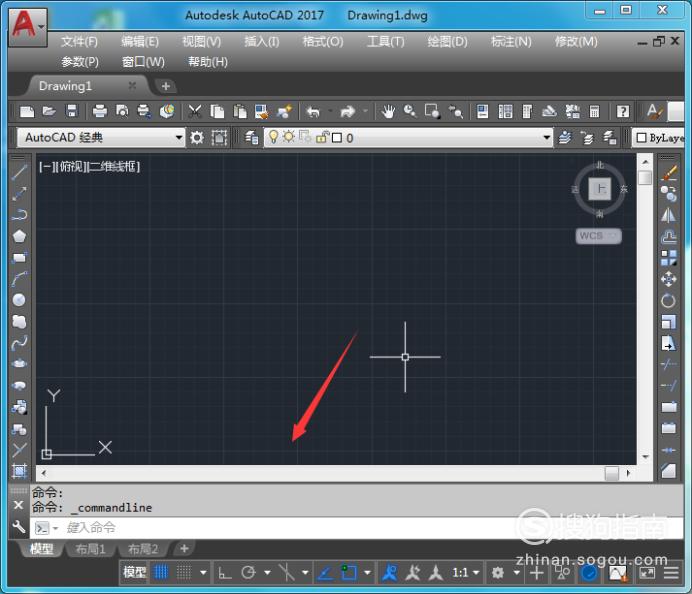Toggle layer 0 lock icon
Viewport: 692px width, 594px height.
tap(323, 137)
